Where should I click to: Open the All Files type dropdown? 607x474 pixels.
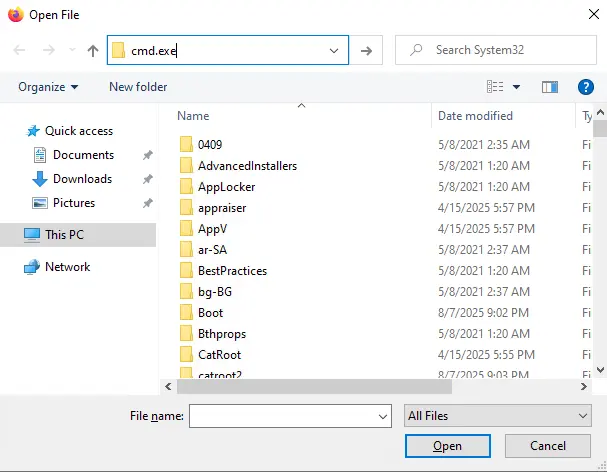pos(497,416)
